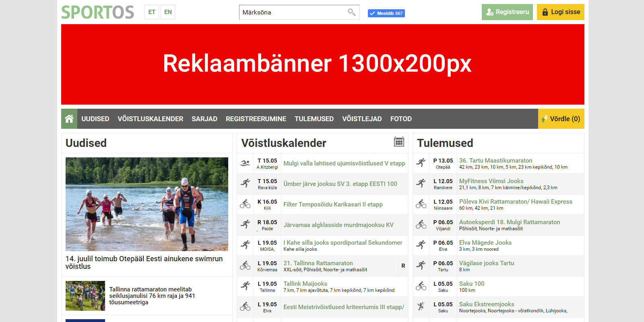Click swimming icon beside Mulgi valla ujumisvõistlused
The image size is (644, 322).
click(245, 163)
